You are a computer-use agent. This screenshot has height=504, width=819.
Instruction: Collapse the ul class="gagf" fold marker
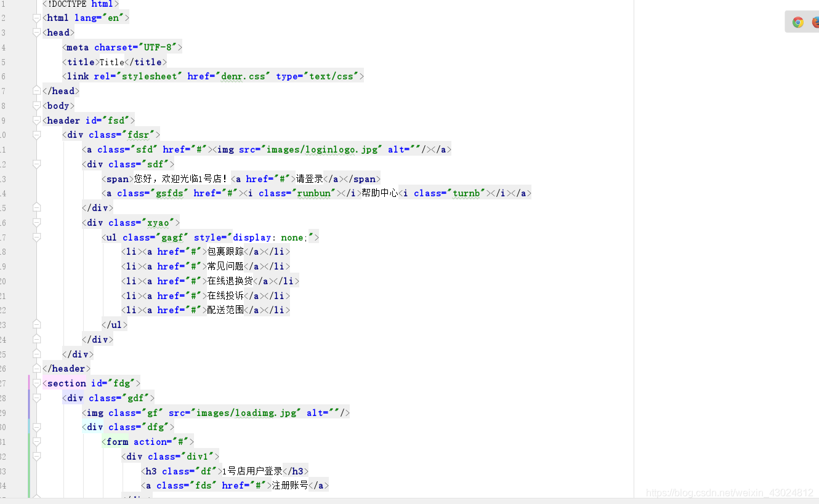coord(37,238)
